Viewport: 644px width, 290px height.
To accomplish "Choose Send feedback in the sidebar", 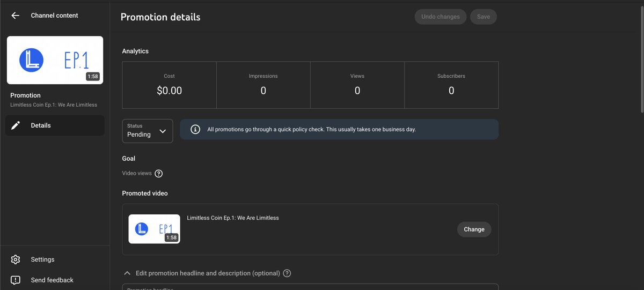I will pos(52,280).
